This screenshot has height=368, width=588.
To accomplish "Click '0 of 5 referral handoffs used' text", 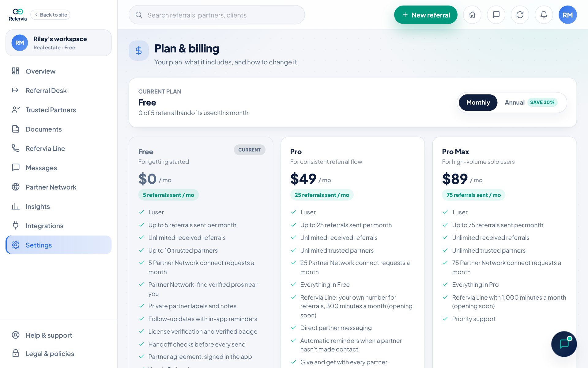I will (193, 113).
